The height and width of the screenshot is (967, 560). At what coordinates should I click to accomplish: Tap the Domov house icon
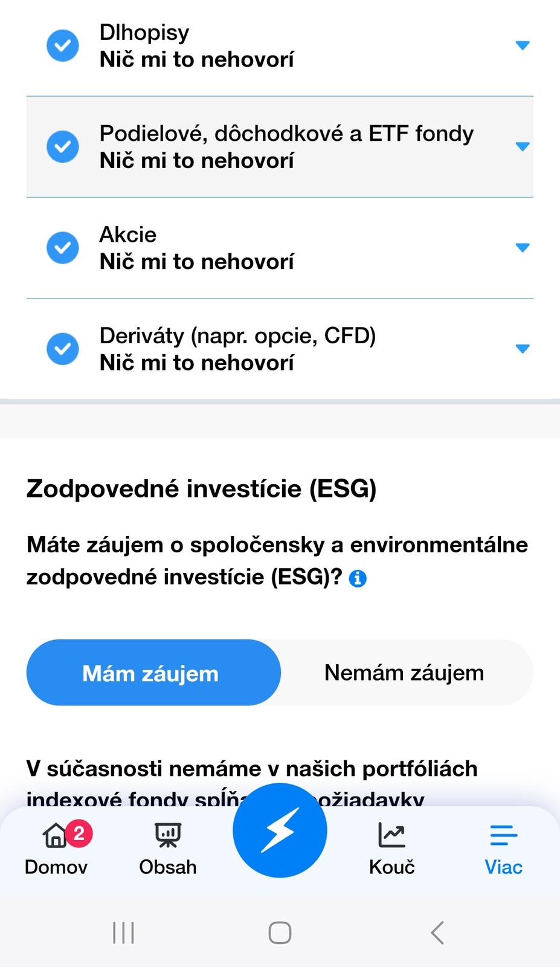click(54, 835)
